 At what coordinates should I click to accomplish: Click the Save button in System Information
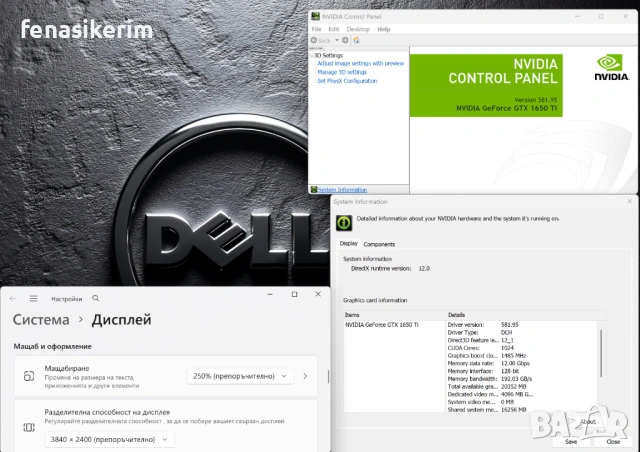click(570, 441)
